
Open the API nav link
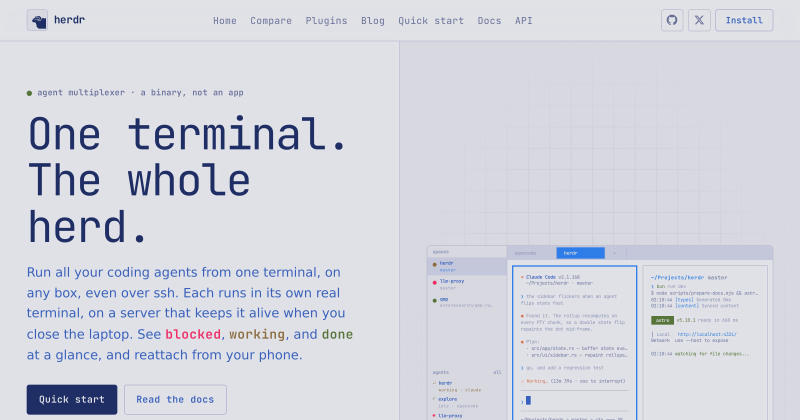click(523, 21)
